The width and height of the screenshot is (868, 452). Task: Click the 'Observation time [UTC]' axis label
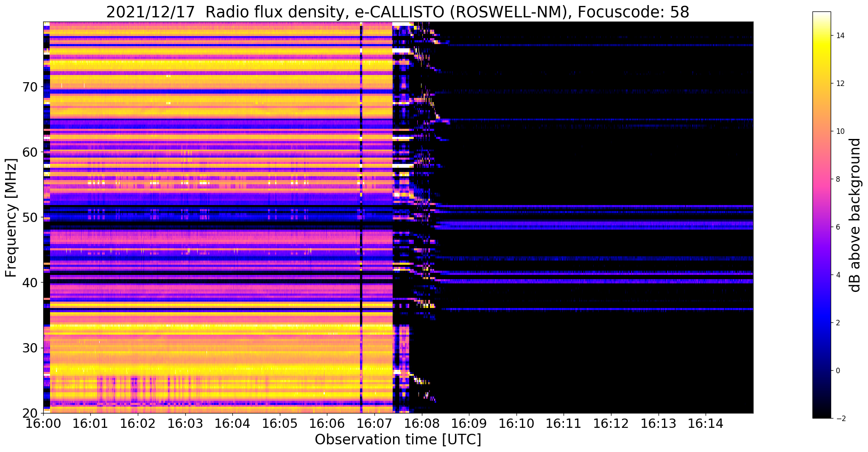(398, 440)
